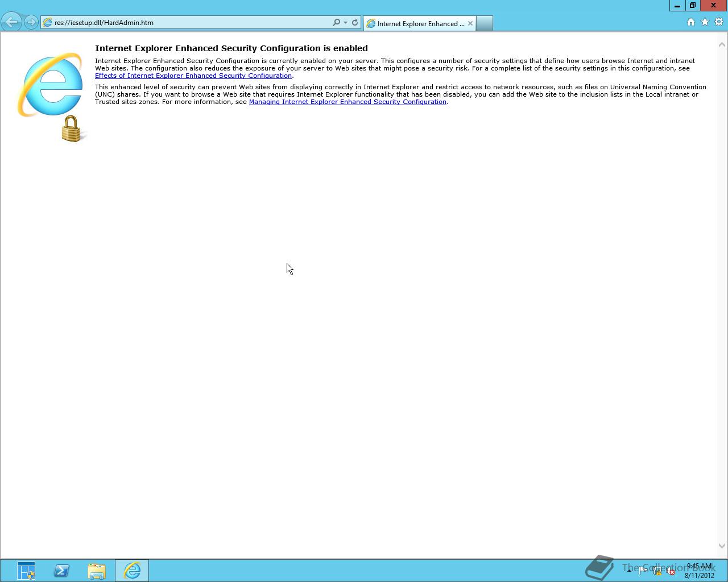Select the Internet Explorer Enhanced tab
The image size is (728, 582).
click(x=419, y=23)
